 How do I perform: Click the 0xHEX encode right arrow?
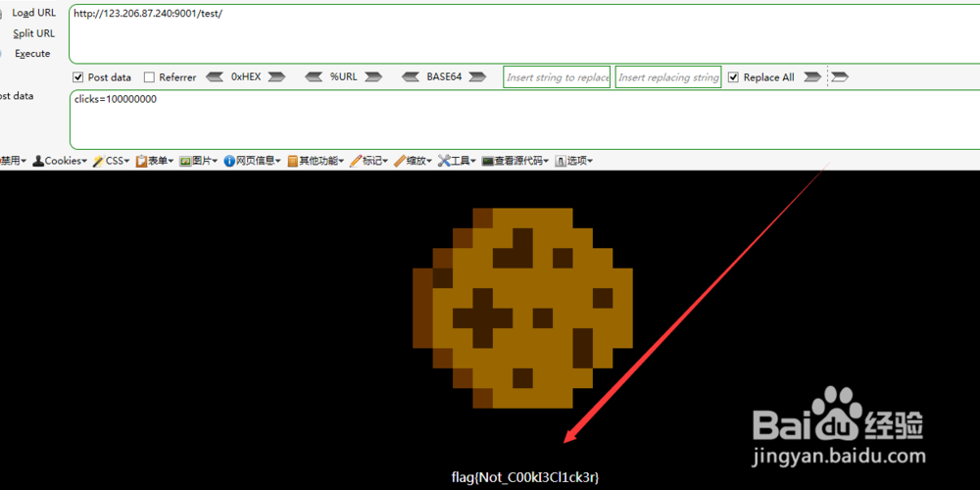pos(277,76)
